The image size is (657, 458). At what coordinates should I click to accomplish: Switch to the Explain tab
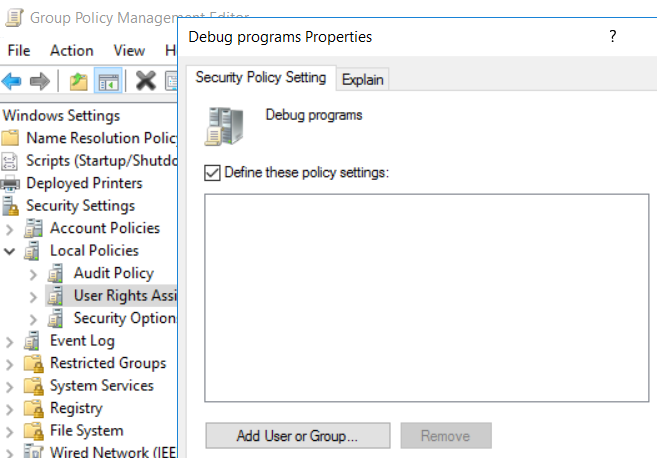(x=362, y=79)
